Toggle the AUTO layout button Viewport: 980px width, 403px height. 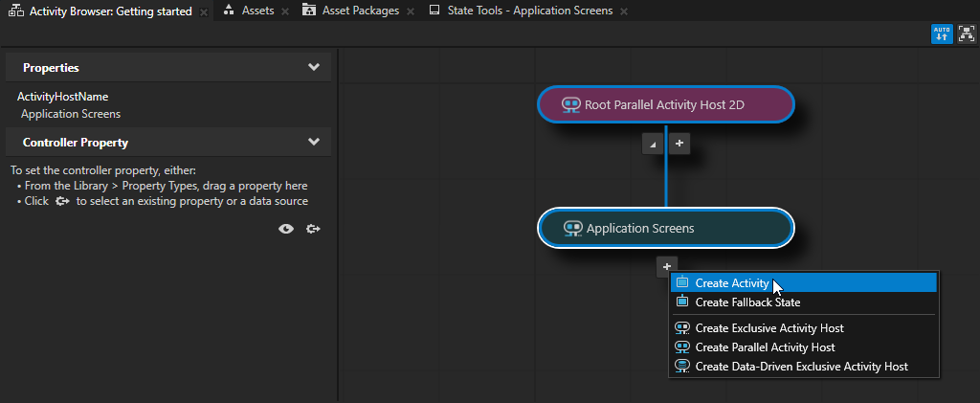tap(942, 34)
